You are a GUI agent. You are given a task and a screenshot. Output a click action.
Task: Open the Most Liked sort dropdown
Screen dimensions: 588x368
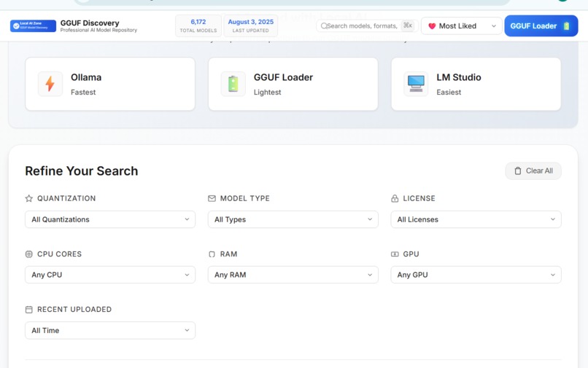462,26
